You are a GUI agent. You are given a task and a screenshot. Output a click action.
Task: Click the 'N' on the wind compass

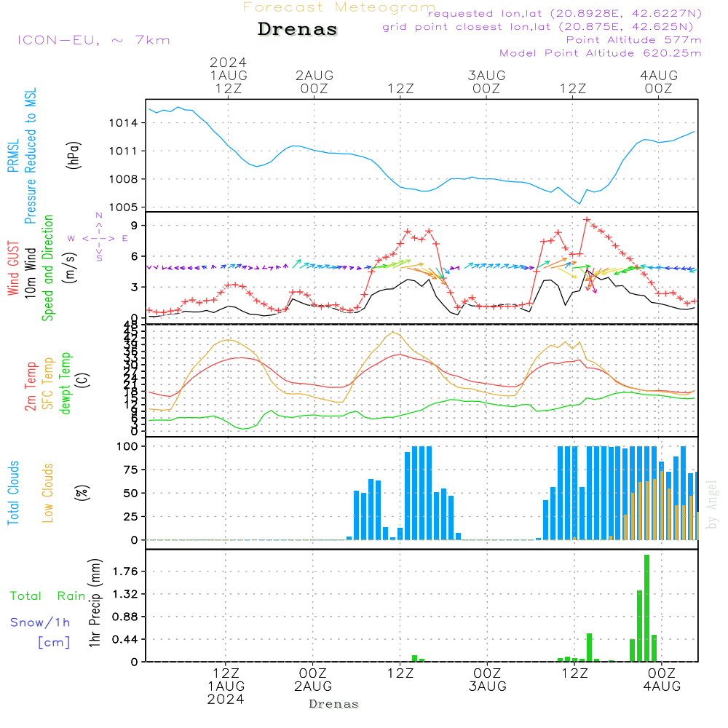[99, 215]
